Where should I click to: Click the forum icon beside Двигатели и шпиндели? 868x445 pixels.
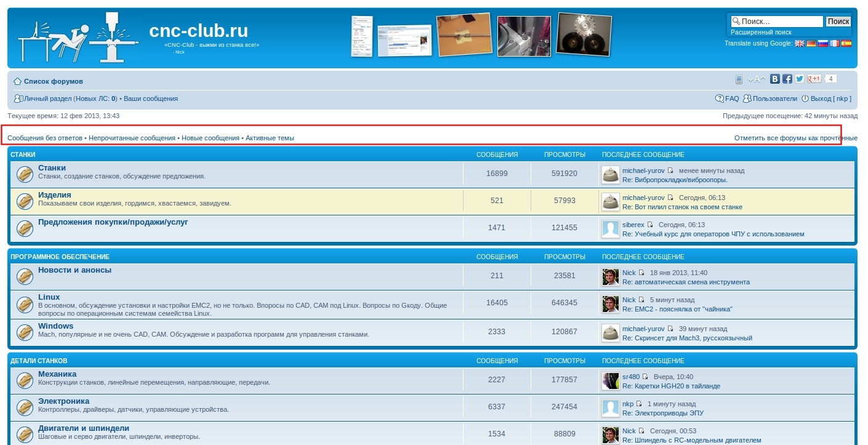click(25, 435)
